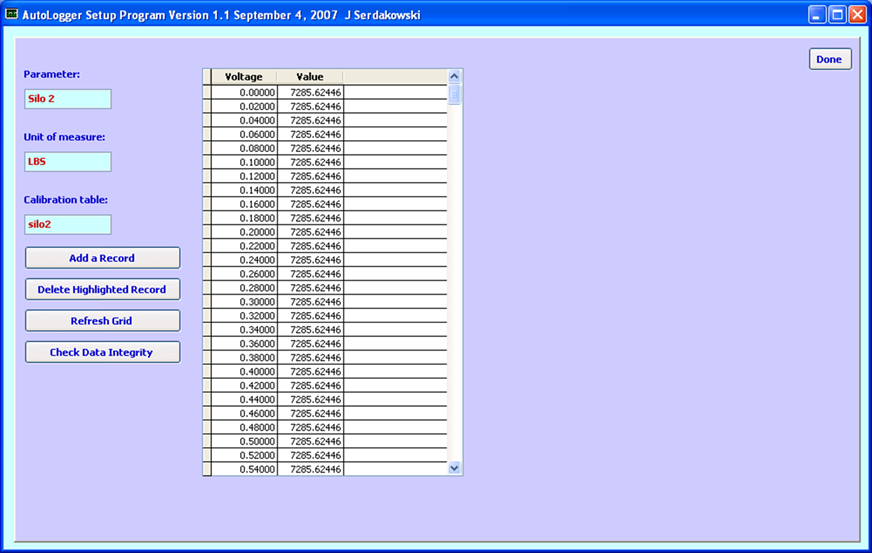
Task: Select voltage cell 0.26000
Action: coord(244,274)
